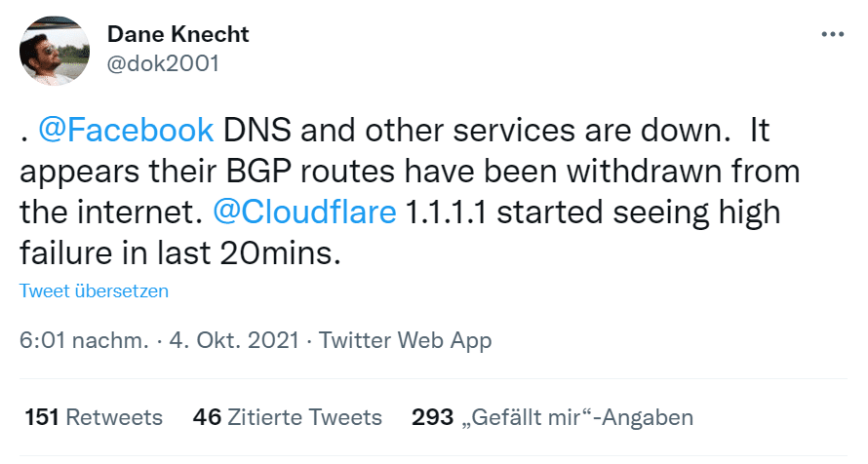Viewport: 868px width, 464px height.
Task: View the 46 Zitierte Tweets list
Action: point(288,417)
